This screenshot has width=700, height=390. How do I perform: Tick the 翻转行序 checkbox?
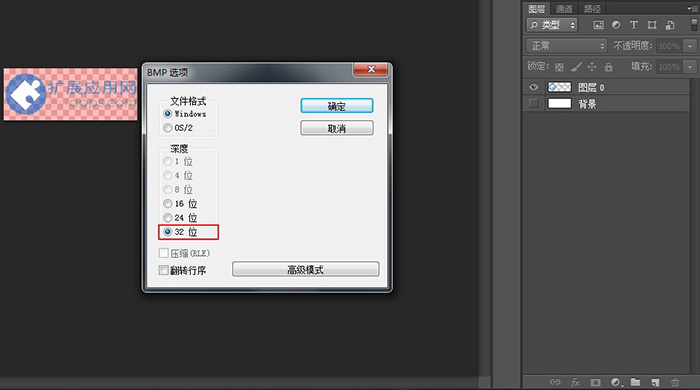click(163, 270)
